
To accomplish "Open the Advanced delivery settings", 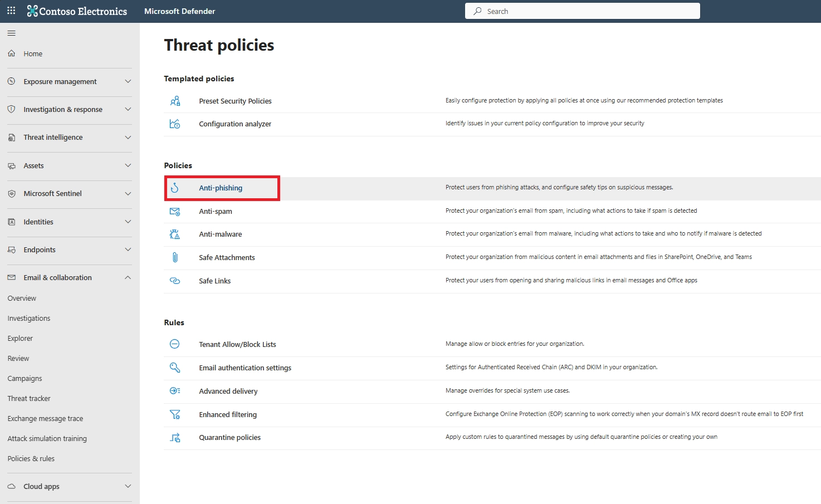I will click(228, 391).
